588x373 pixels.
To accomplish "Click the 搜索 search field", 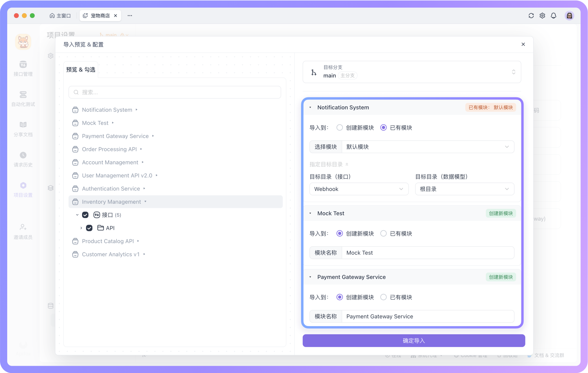I will pos(175,92).
